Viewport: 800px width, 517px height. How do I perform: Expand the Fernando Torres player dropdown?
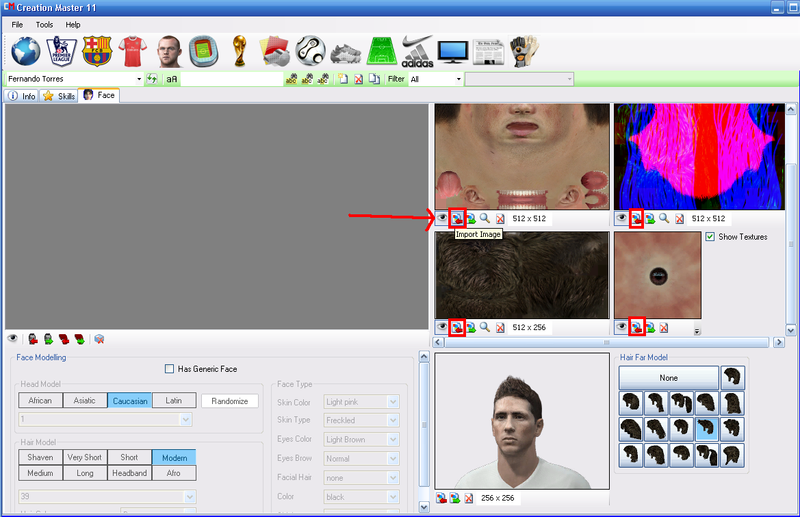[138, 79]
